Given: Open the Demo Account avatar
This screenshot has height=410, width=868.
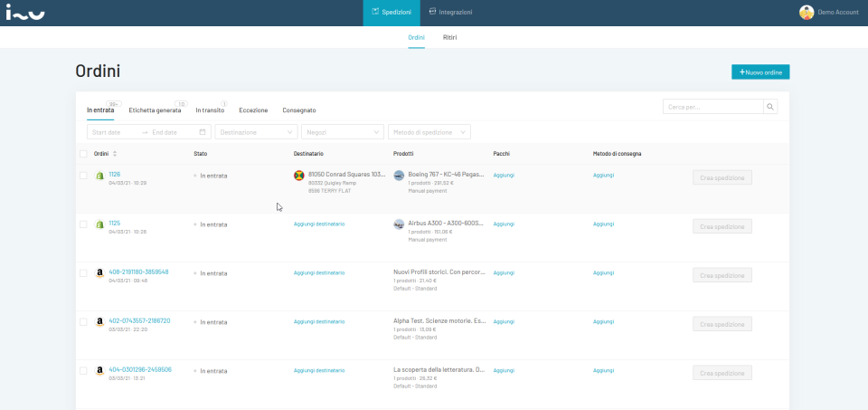Looking at the screenshot, I should pyautogui.click(x=807, y=12).
